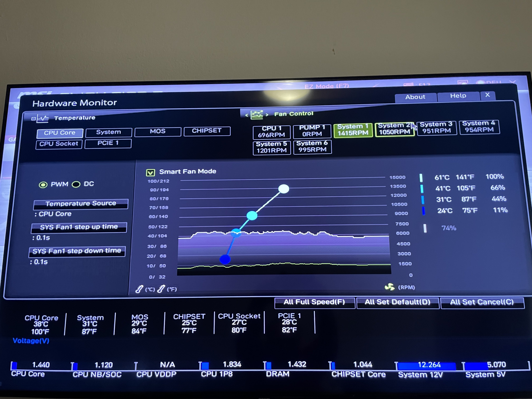Image resolution: width=532 pixels, height=399 pixels.
Task: Click the Temperature graph icon
Action: [43, 118]
